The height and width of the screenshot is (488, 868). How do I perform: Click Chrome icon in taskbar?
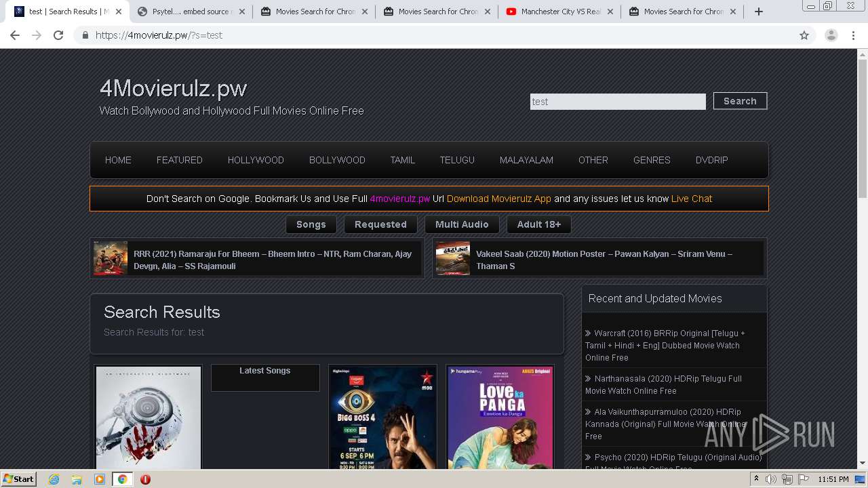(x=122, y=479)
